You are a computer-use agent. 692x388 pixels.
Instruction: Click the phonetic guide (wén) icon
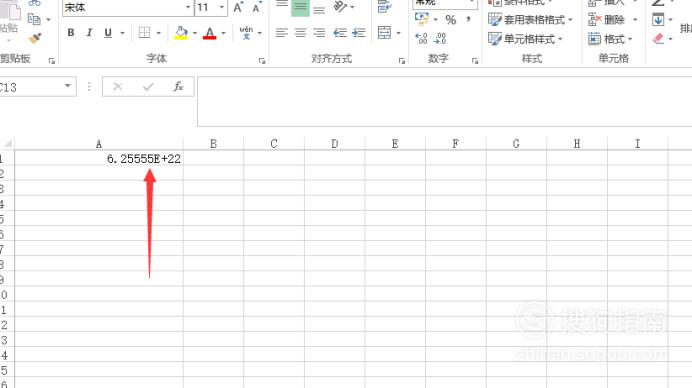click(x=246, y=33)
